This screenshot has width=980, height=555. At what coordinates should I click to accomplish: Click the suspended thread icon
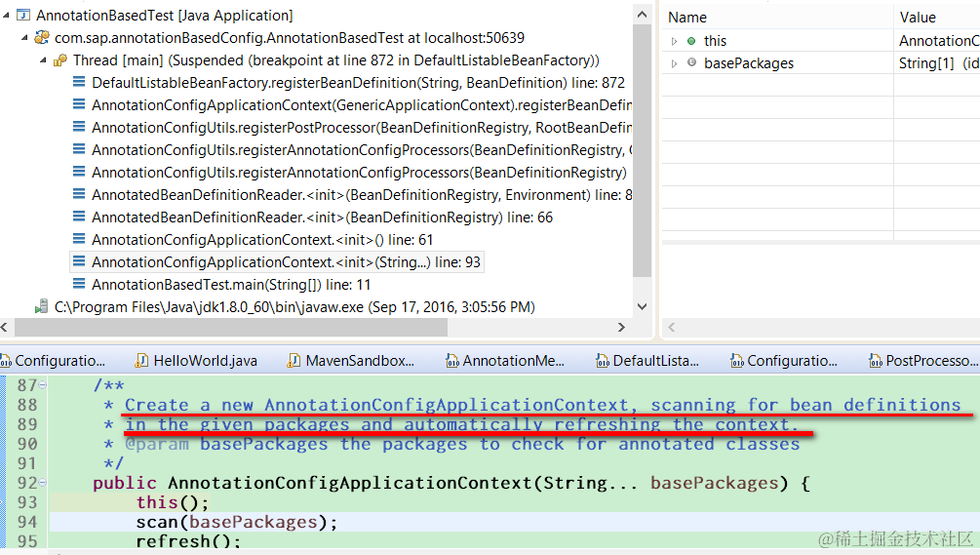60,60
